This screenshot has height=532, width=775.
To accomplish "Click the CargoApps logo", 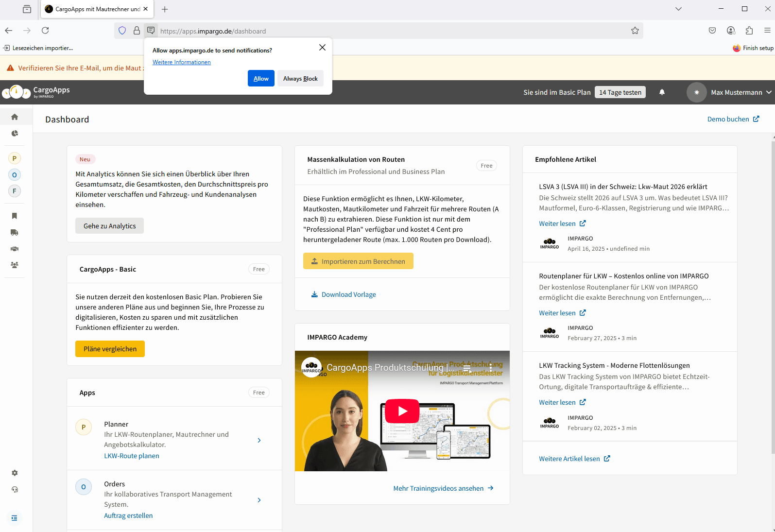I will [36, 91].
